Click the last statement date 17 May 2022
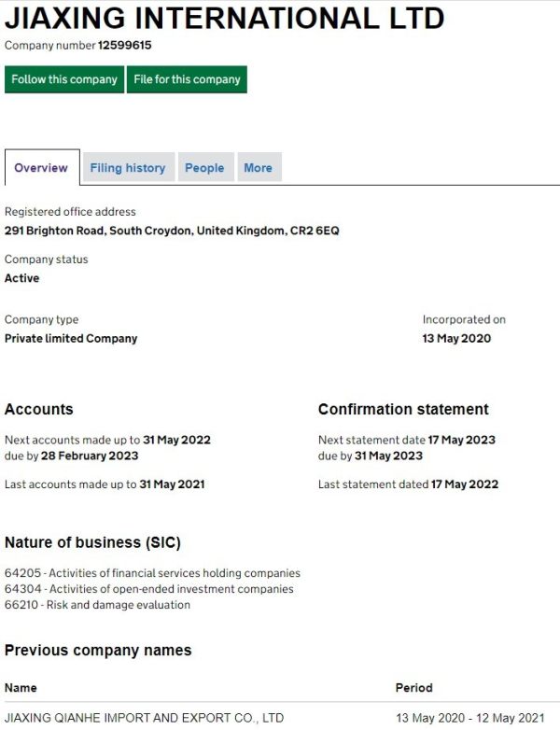Screen dimensions: 560x730 [x=464, y=484]
